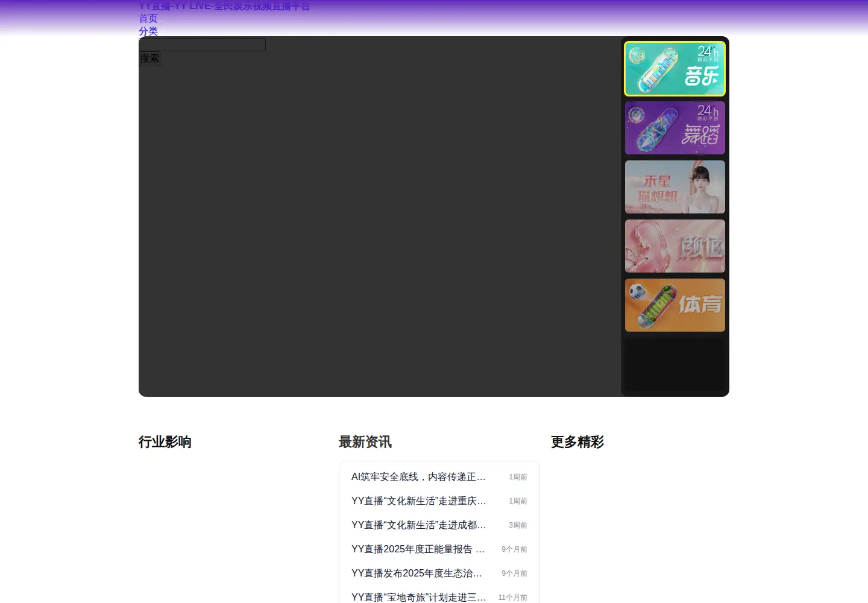This screenshot has height=603, width=868.
Task: Click the 11个月前 timestamp
Action: (512, 598)
